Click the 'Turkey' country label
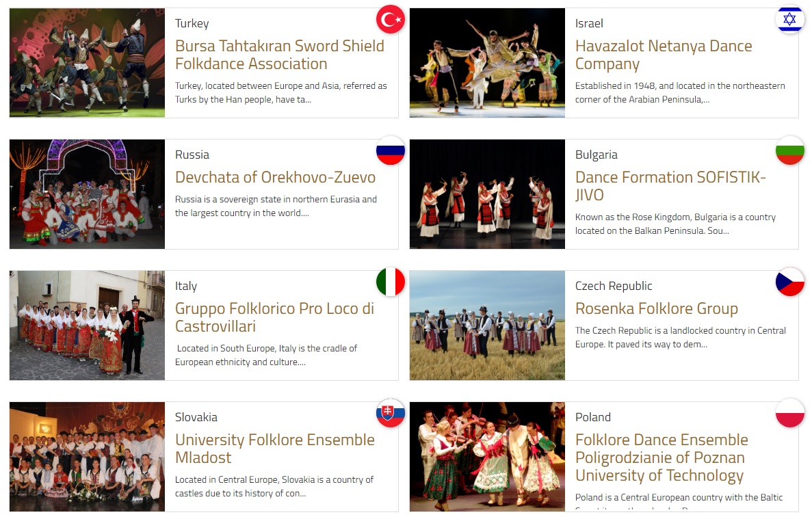Viewport: 812px width, 519px height. point(192,23)
